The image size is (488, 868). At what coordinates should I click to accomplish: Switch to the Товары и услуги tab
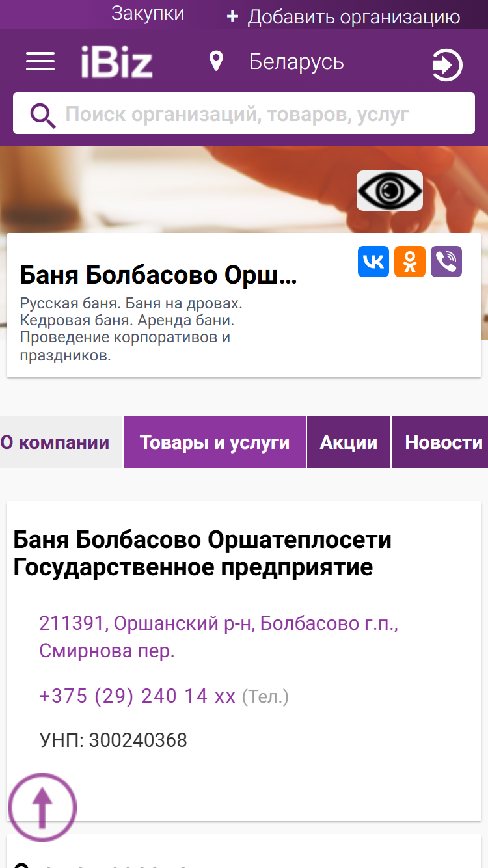(215, 442)
